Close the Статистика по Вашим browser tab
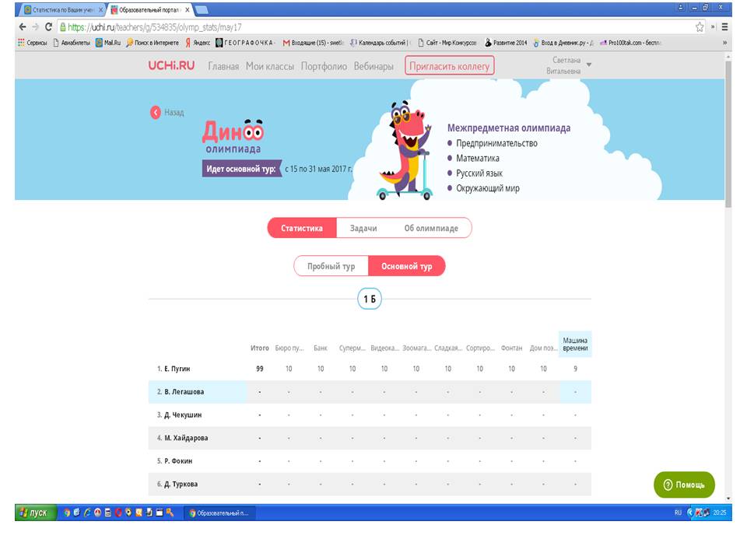 pyautogui.click(x=101, y=9)
